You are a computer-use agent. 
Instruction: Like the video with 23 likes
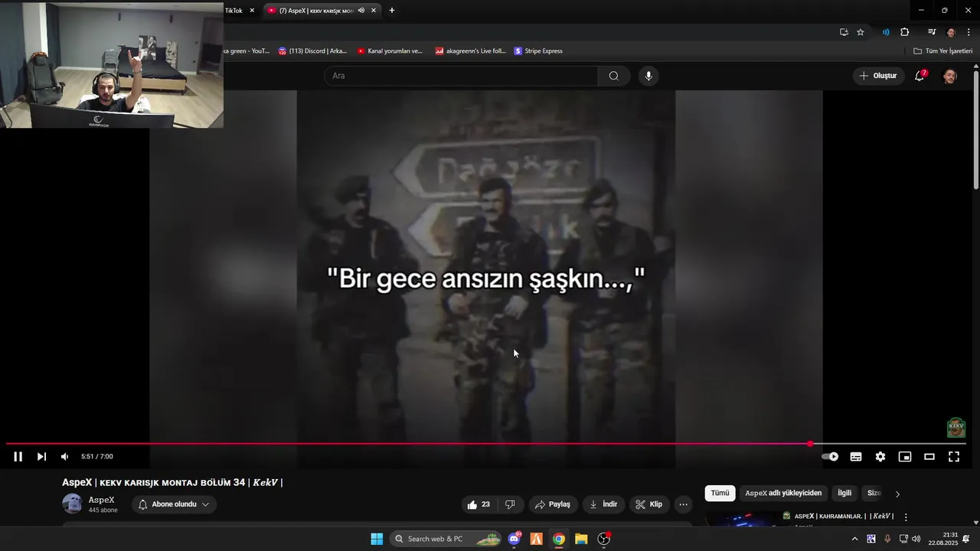[x=479, y=504]
